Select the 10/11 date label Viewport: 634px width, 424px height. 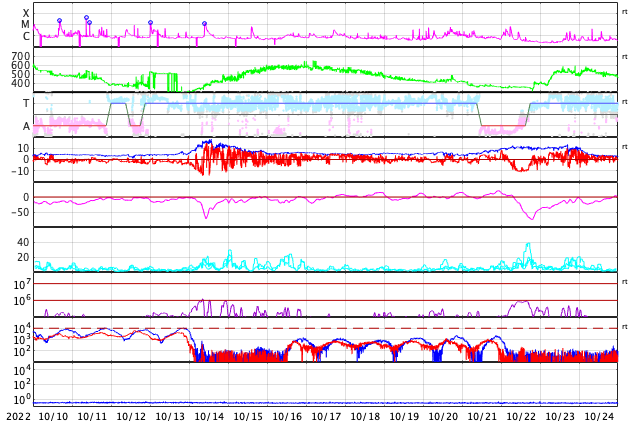click(92, 416)
